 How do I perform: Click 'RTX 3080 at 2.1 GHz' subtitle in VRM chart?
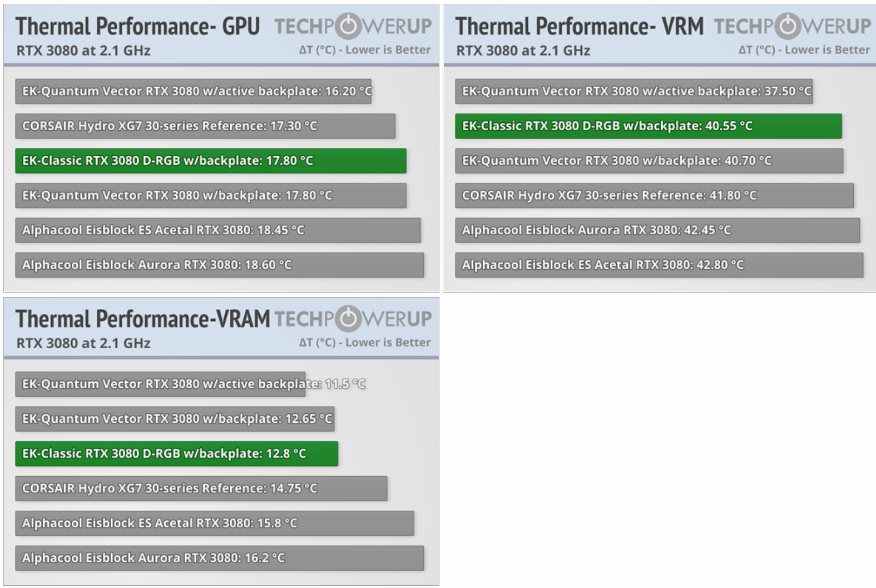coord(523,51)
